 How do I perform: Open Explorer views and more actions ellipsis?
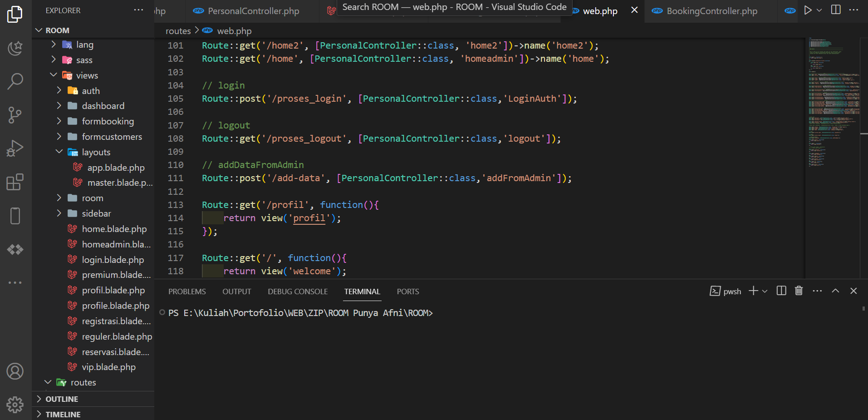pyautogui.click(x=138, y=10)
